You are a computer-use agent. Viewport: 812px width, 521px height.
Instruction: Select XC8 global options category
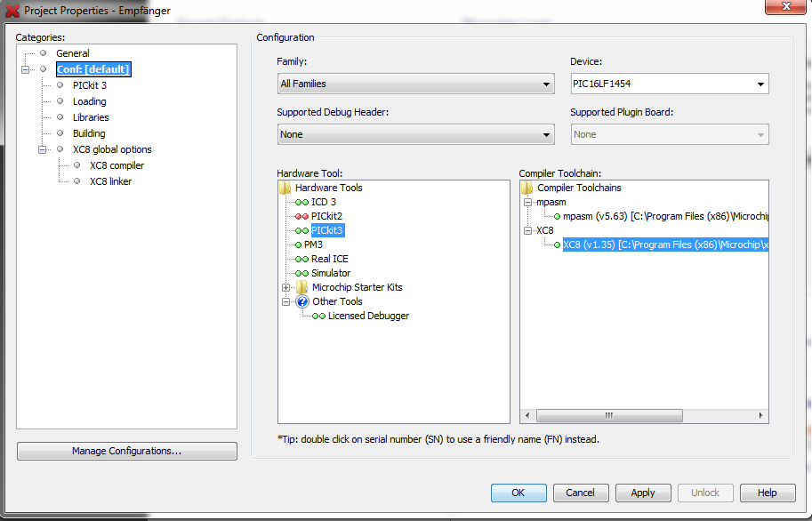point(112,149)
